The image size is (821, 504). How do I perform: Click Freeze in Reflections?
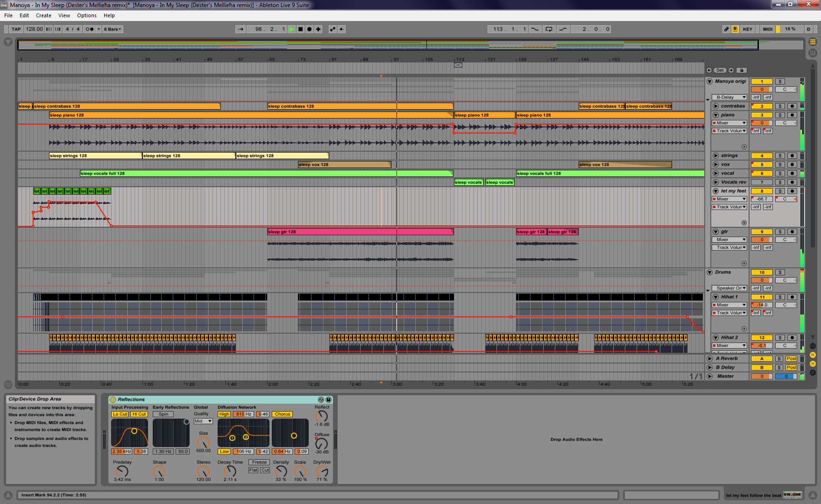[x=259, y=462]
